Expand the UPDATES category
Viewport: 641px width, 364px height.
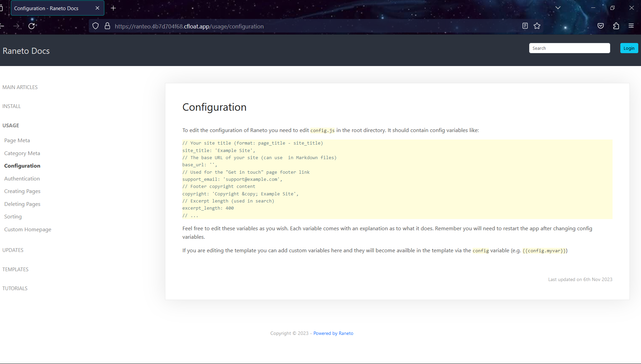tap(13, 250)
